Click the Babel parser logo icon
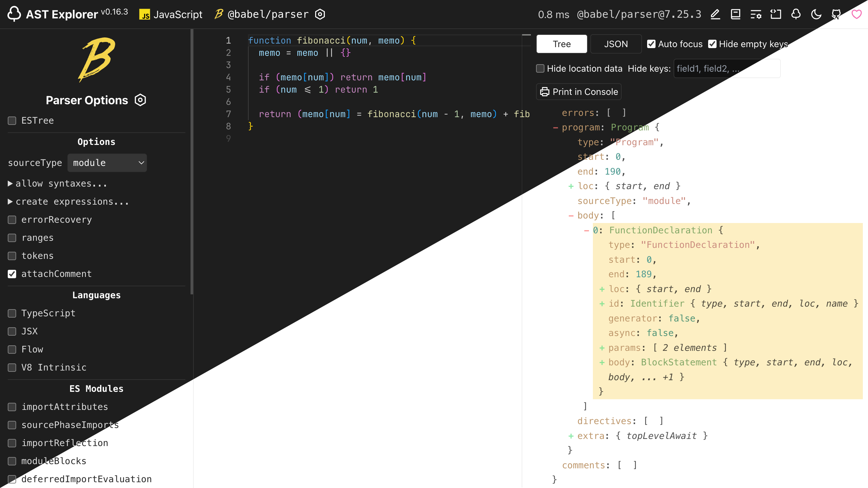This screenshot has height=488, width=868. click(x=218, y=14)
